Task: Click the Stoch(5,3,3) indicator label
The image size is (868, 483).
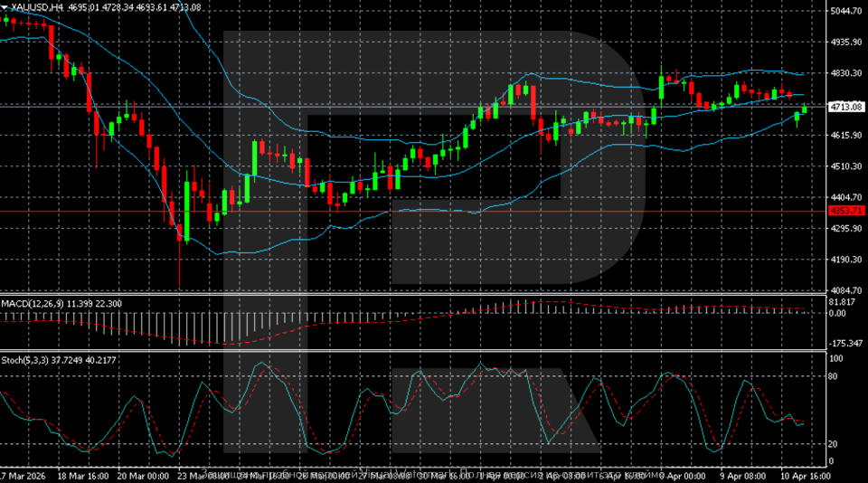Action: pyautogui.click(x=26, y=360)
